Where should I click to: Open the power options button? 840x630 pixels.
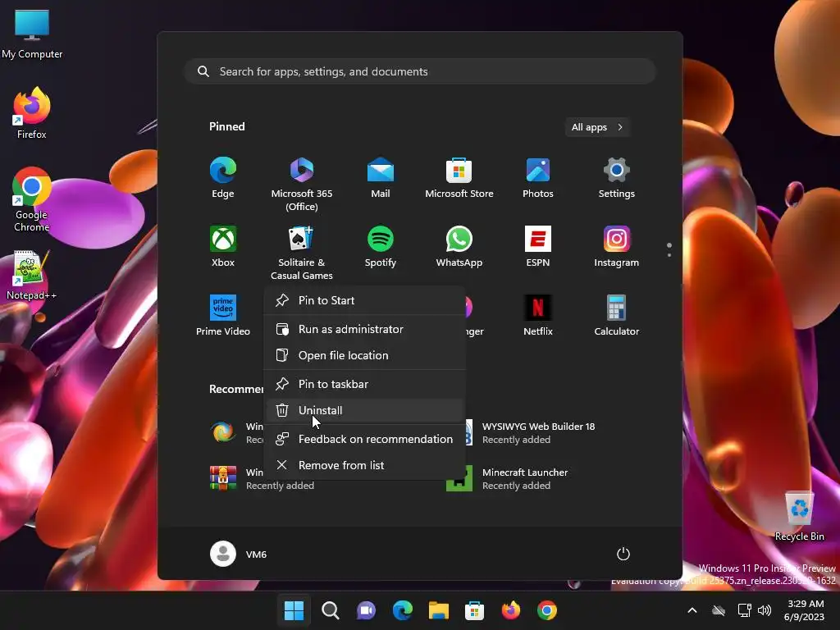pos(623,554)
